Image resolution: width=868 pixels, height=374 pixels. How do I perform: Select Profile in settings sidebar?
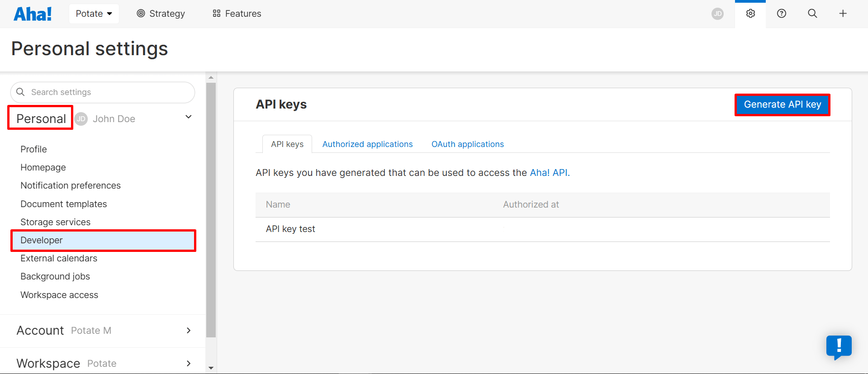33,149
